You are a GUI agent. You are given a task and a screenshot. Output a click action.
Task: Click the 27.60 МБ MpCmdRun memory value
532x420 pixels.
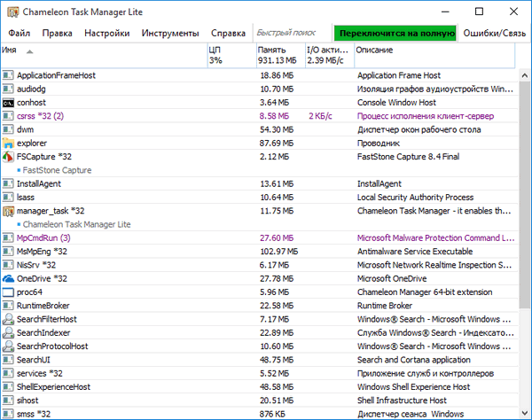point(277,238)
